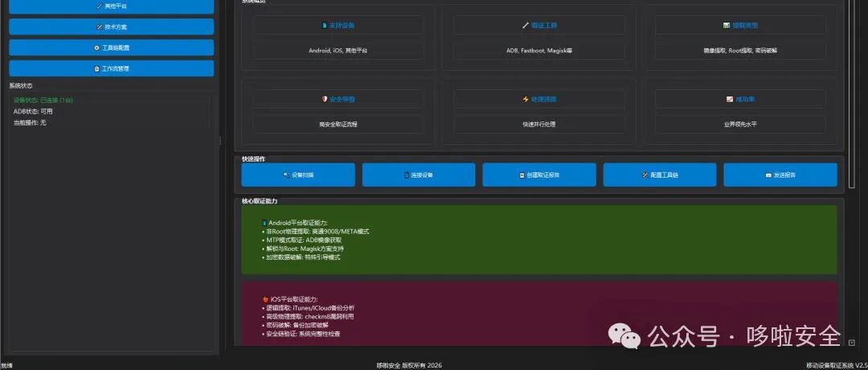Click '高级物理提取: checkm8漏洞利用' line
Viewport: 868px width, 370px height.
(x=307, y=316)
